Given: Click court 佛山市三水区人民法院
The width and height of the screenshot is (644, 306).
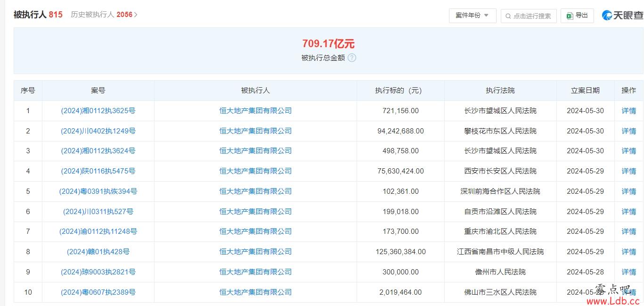Looking at the screenshot, I should [x=500, y=292].
